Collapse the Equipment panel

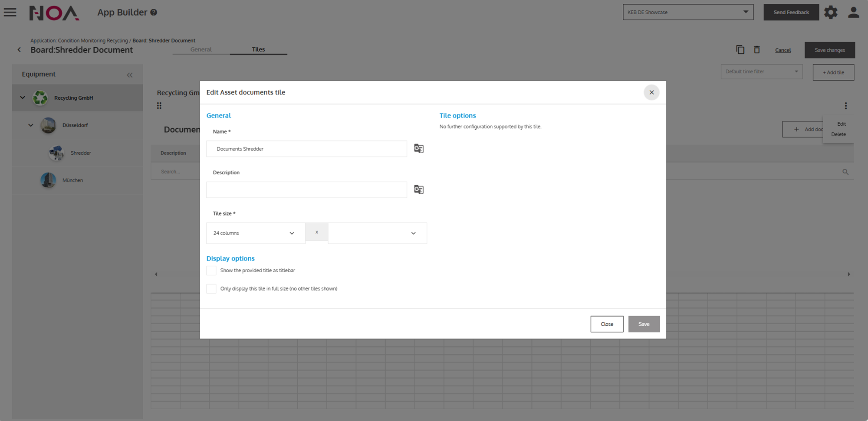point(129,75)
